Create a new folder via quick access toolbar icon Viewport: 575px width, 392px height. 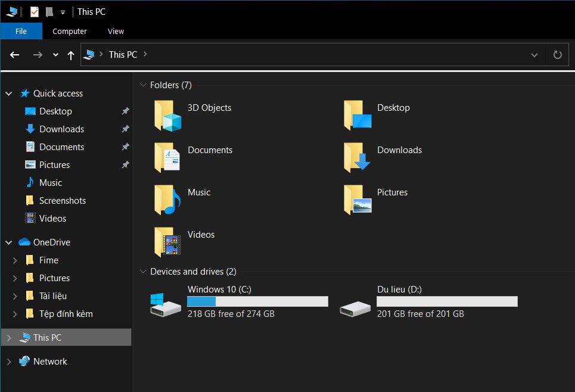click(x=50, y=11)
